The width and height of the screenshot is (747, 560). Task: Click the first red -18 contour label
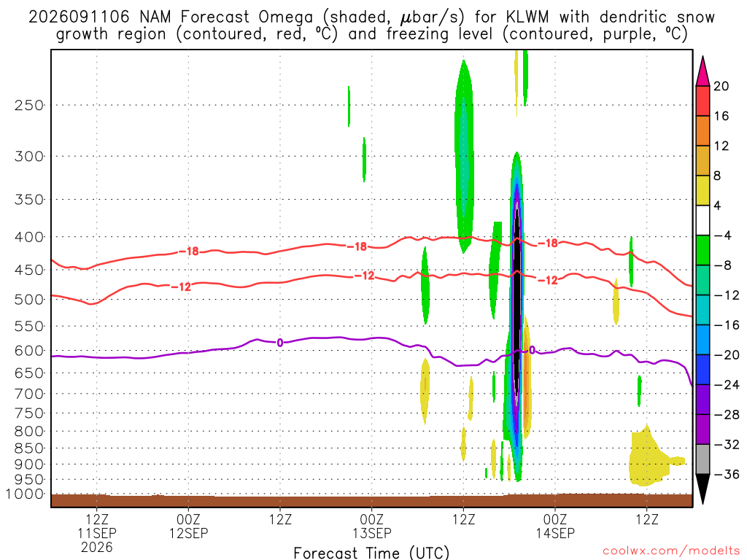click(x=189, y=251)
